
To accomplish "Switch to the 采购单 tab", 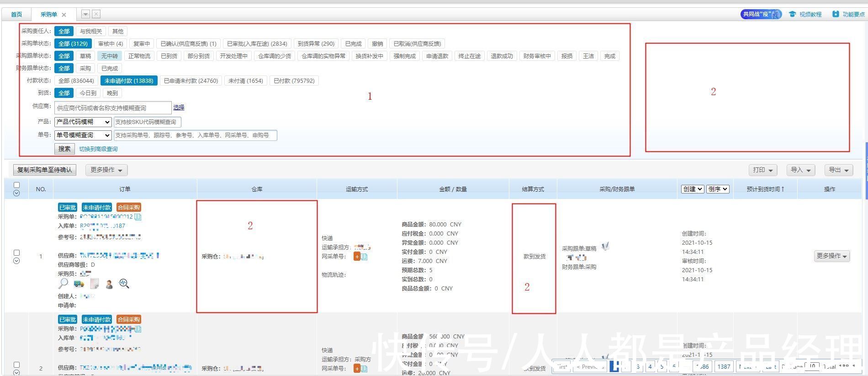I will (48, 14).
